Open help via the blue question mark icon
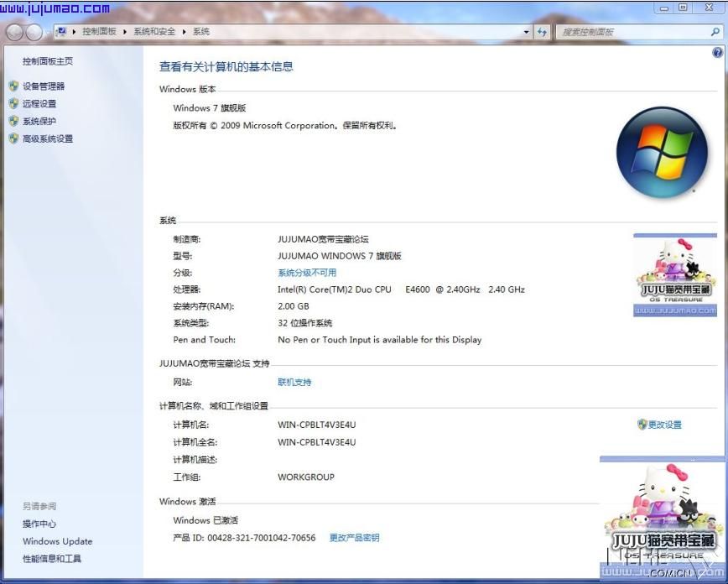This screenshot has width=728, height=584. [x=717, y=52]
